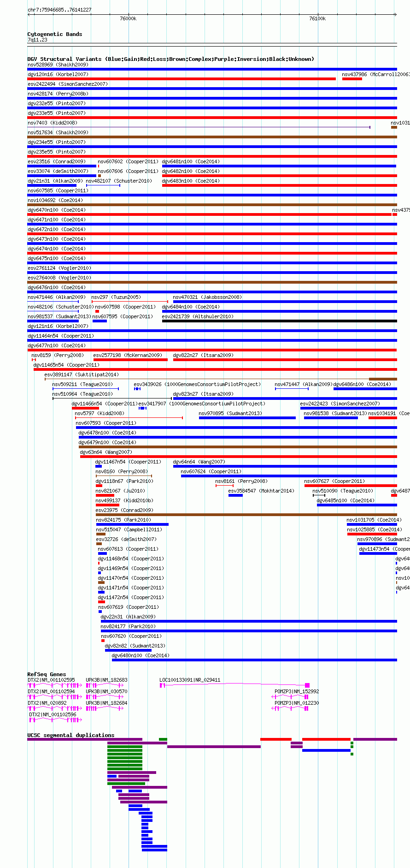The width and height of the screenshot is (410, 868).
Task: Select esv2577198 (McKernan2009) label
Action: pos(128,355)
